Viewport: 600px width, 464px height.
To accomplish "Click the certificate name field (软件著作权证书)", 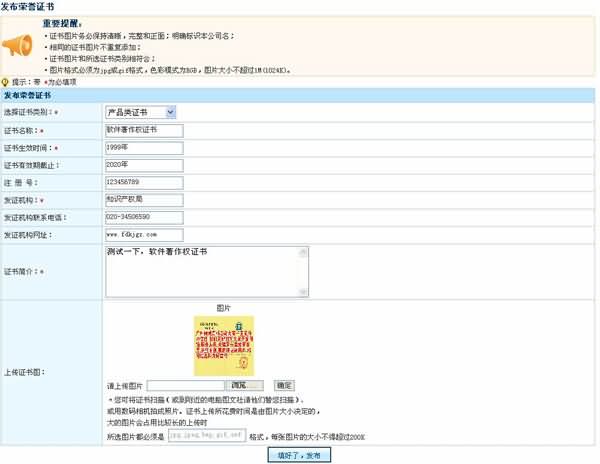I will (144, 130).
